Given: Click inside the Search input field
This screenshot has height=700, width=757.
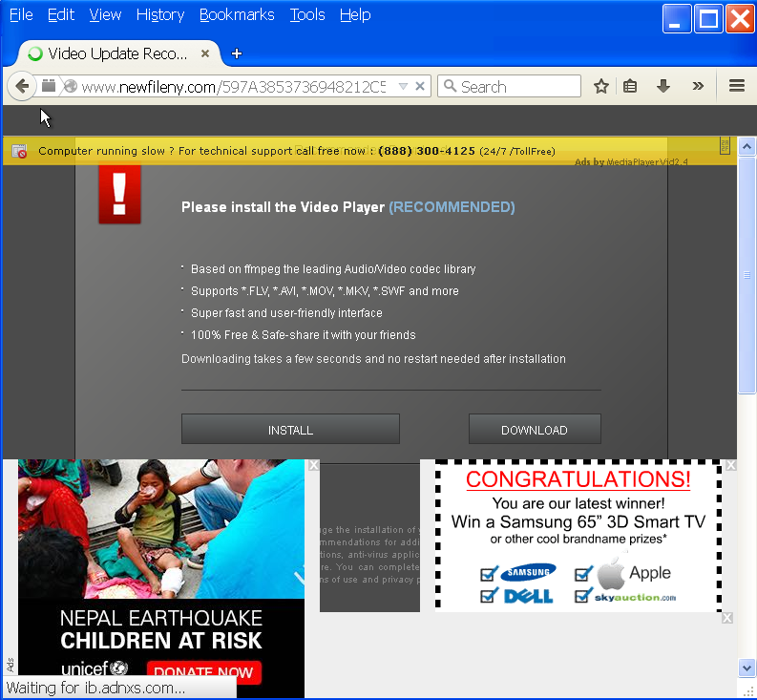Looking at the screenshot, I should 517,87.
